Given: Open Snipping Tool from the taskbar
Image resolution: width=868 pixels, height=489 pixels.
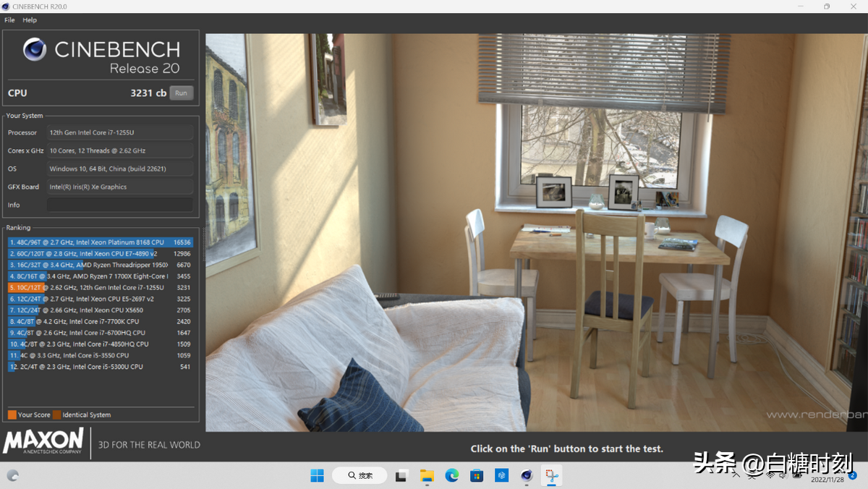Looking at the screenshot, I should click(552, 475).
